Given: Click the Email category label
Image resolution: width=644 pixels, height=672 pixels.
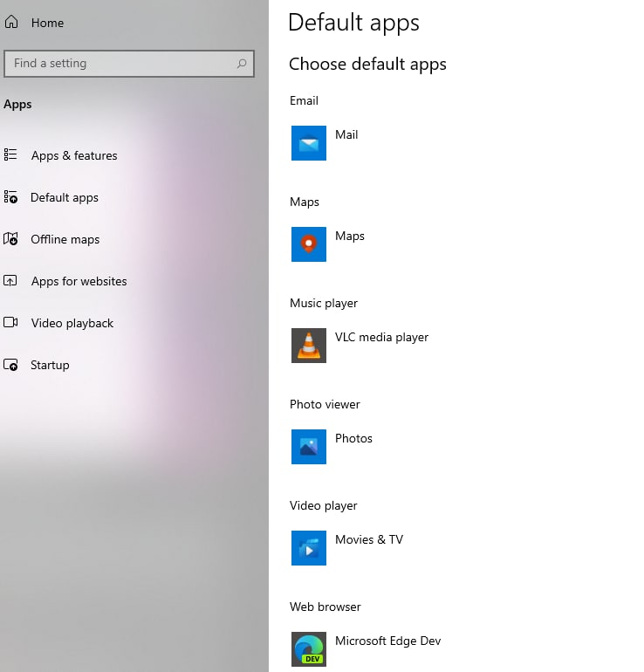Looking at the screenshot, I should pyautogui.click(x=304, y=100).
